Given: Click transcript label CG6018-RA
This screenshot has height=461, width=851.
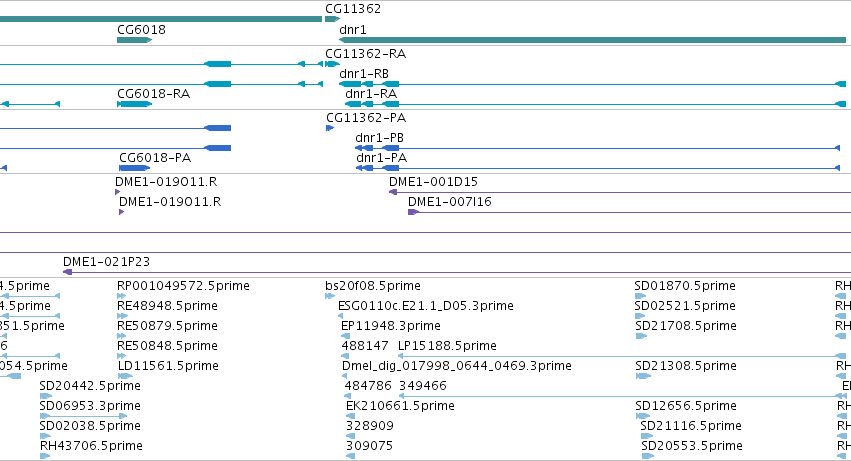Looking at the screenshot, I should [x=154, y=93].
